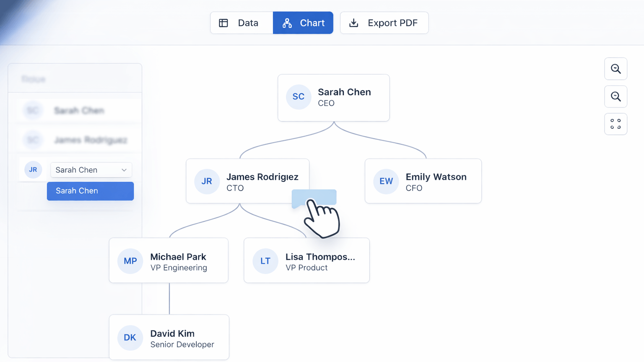Click the zoom in magnifier icon

coord(615,69)
